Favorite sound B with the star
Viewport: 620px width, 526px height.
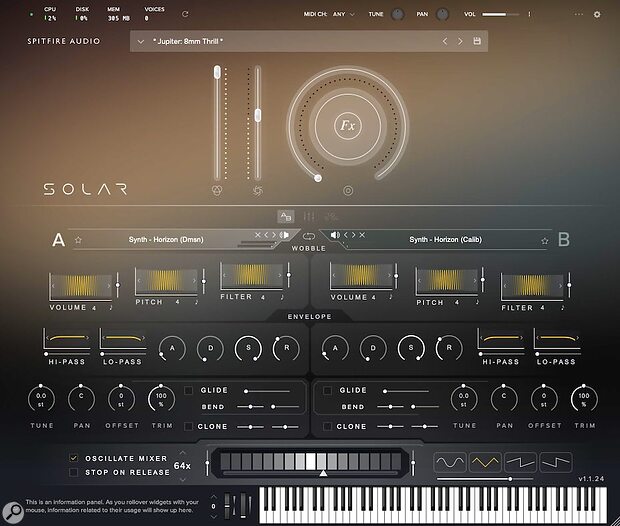pos(544,240)
